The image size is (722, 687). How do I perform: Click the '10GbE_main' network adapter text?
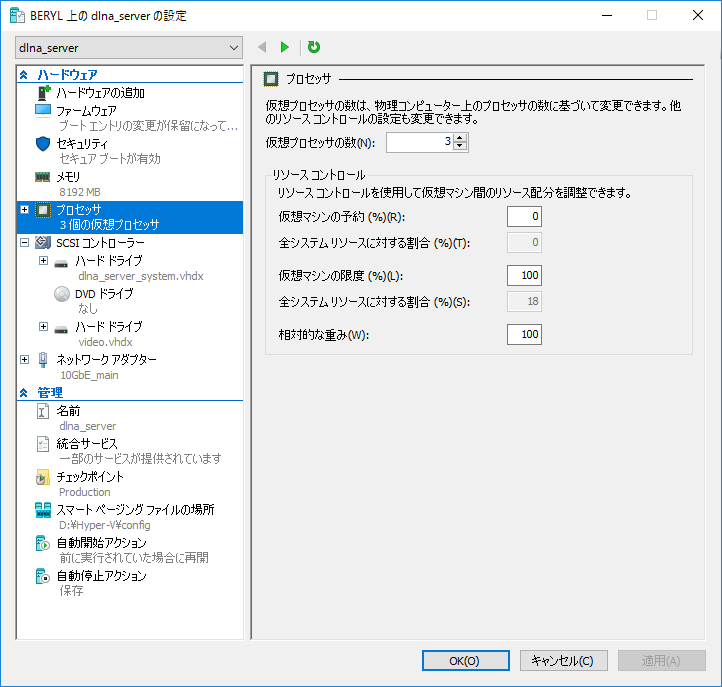click(x=89, y=375)
